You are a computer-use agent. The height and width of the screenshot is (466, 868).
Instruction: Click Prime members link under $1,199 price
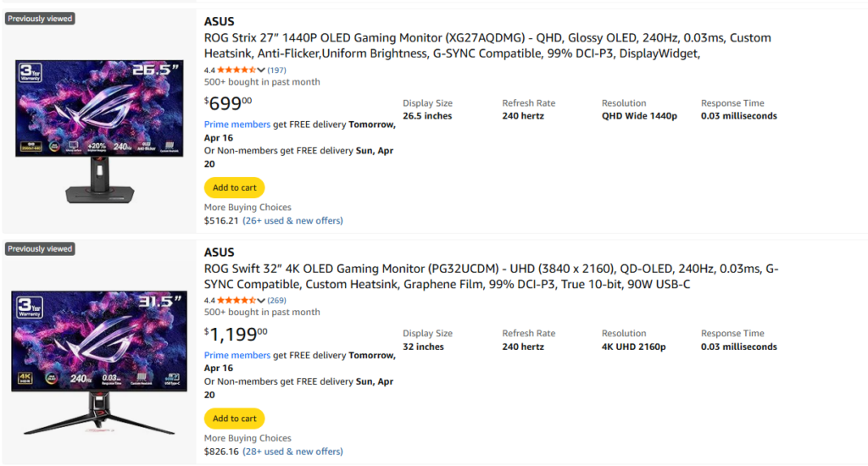237,355
